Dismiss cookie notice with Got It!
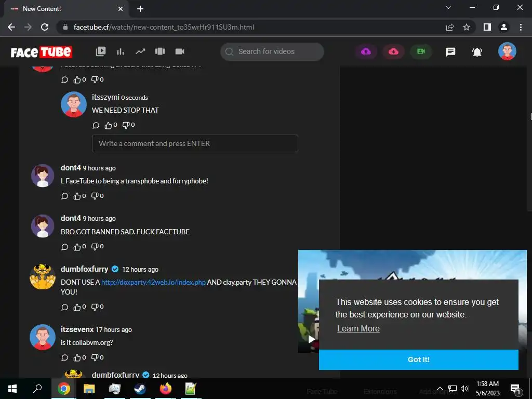The width and height of the screenshot is (532, 399). 418,360
